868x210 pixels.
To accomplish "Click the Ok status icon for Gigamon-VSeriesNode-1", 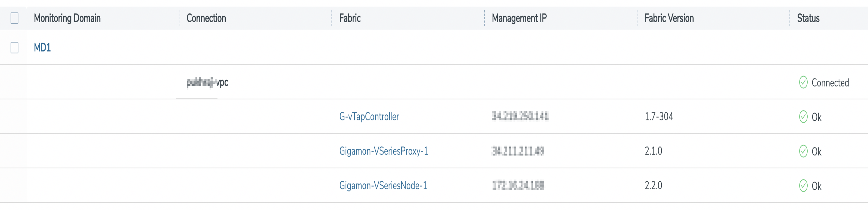I will pos(803,185).
